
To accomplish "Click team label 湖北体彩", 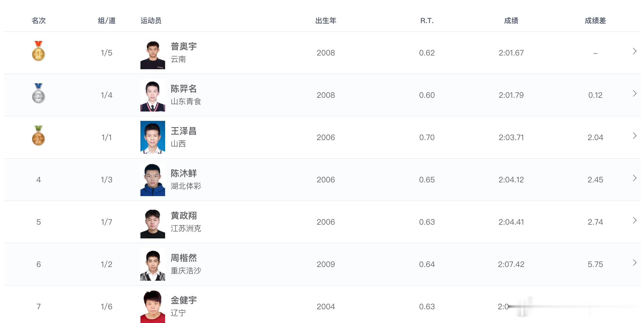I will pyautogui.click(x=186, y=186).
